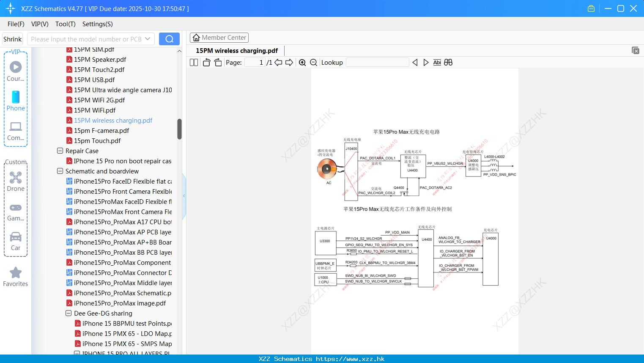
Task: Click the Page number field
Action: pyautogui.click(x=255, y=63)
